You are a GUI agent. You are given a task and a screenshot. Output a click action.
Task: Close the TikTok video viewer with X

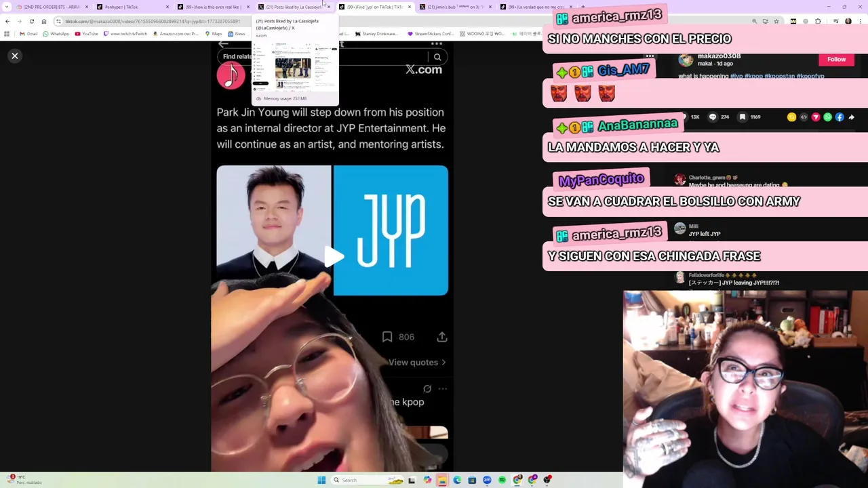click(15, 56)
